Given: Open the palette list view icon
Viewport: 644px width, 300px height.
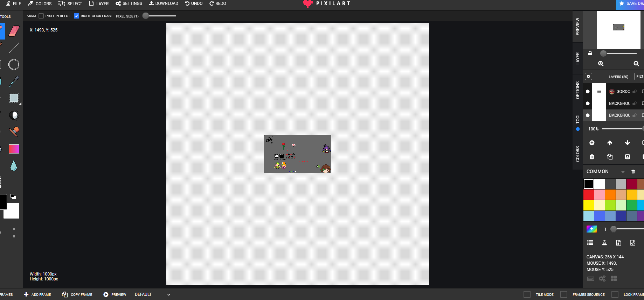Looking at the screenshot, I should tap(590, 243).
